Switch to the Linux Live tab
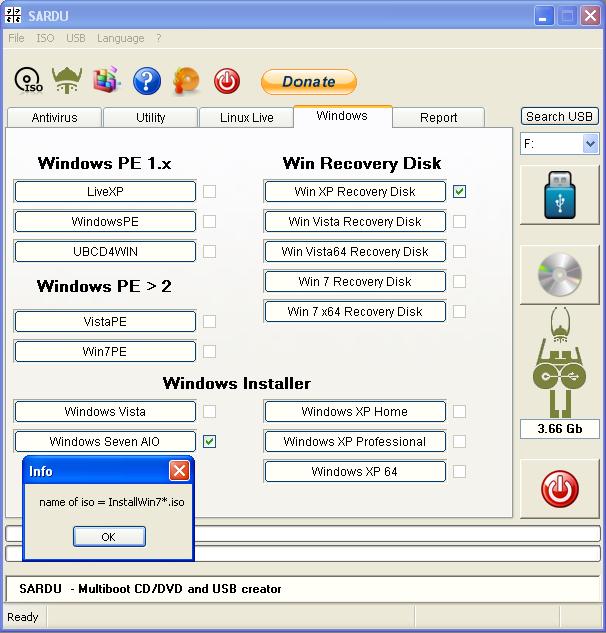 click(247, 117)
